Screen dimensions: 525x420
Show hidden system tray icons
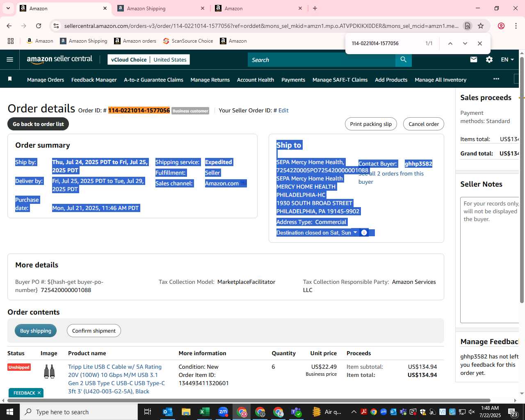click(354, 412)
